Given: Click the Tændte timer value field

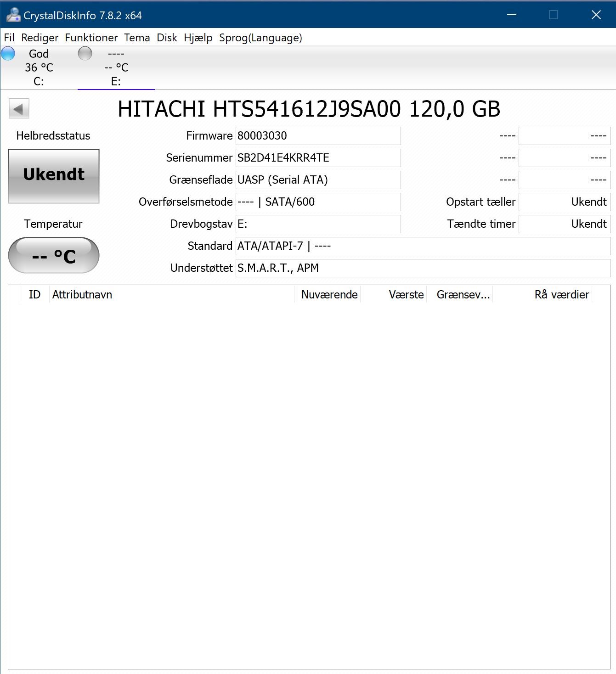Looking at the screenshot, I should tap(565, 224).
